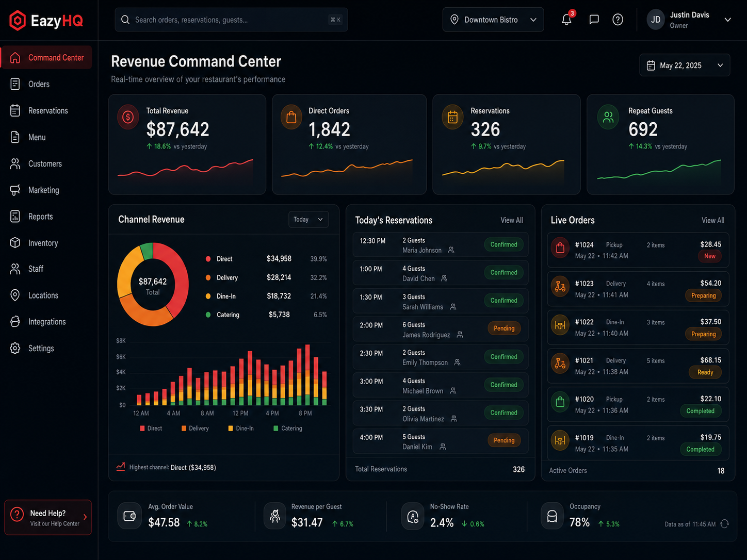Image resolution: width=747 pixels, height=560 pixels.
Task: Click Completed badge on order #1020
Action: click(x=700, y=411)
